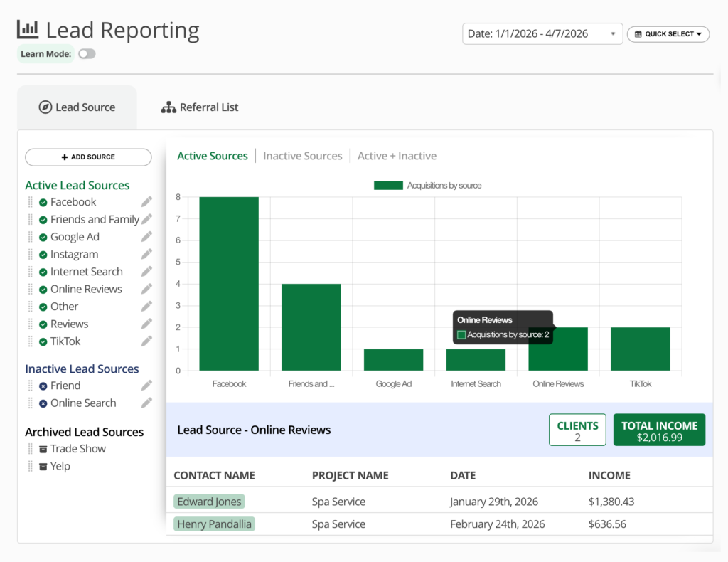Screen dimensions: 728x562
Task: Click the green check icon for Online Reviews
Action: 43,290
